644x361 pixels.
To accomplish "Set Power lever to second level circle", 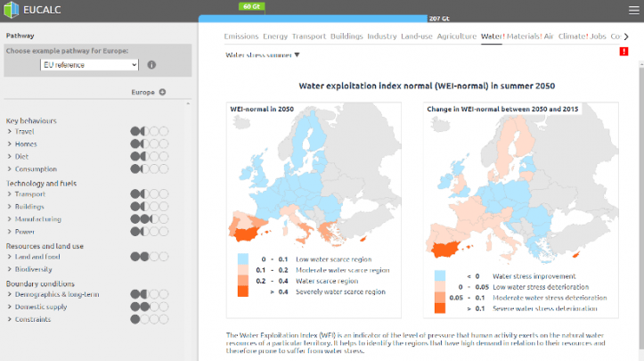I will pyautogui.click(x=144, y=231).
